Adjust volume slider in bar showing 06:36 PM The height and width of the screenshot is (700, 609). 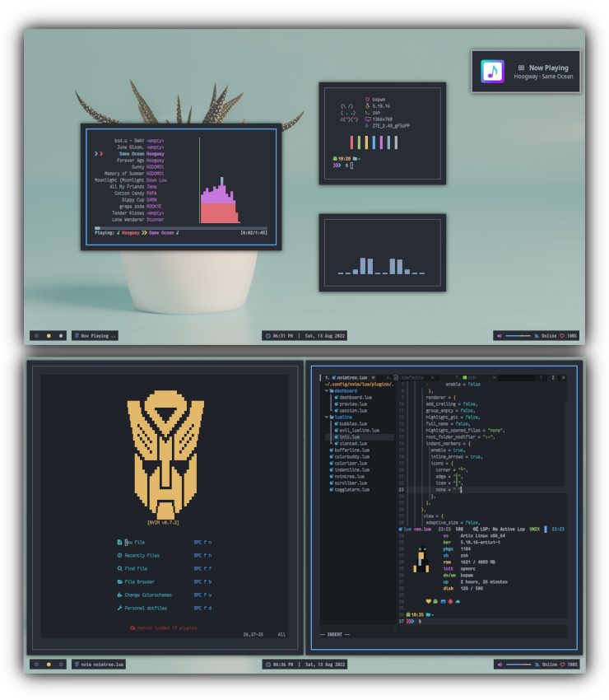point(518,665)
